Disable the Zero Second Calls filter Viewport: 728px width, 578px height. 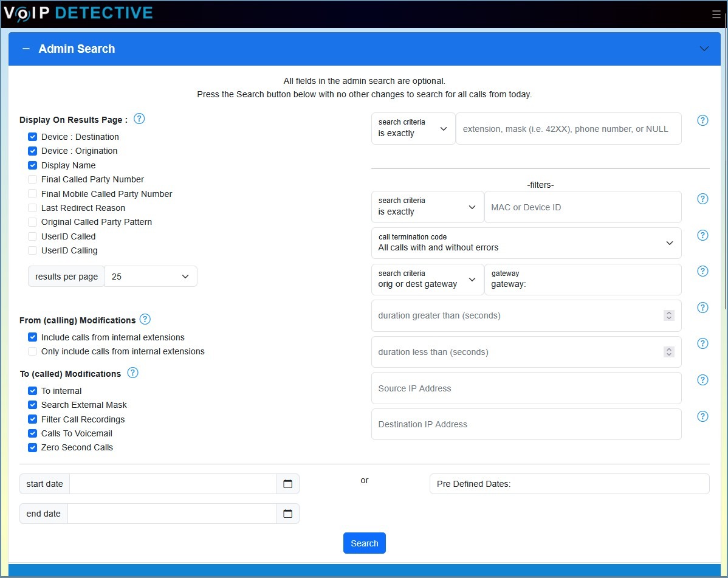click(x=32, y=447)
